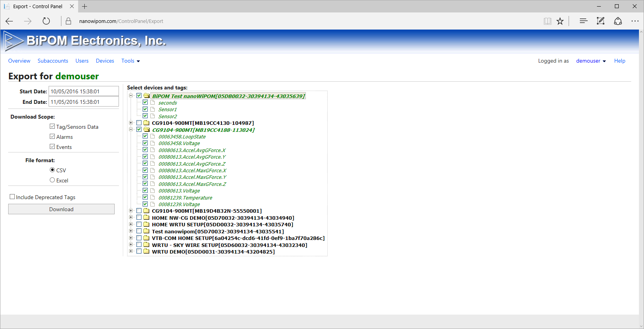This screenshot has width=644, height=329.
Task: Open the Help link
Action: [x=620, y=61]
